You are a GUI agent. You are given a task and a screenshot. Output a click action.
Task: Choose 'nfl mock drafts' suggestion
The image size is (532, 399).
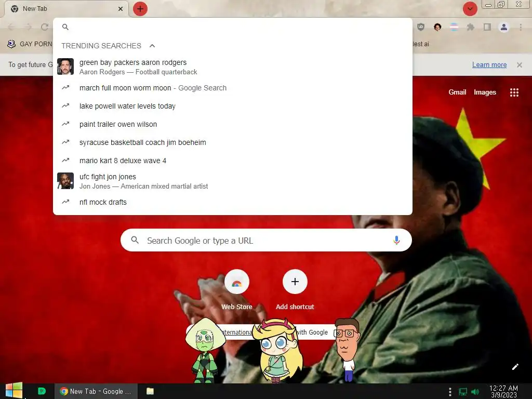point(233,202)
